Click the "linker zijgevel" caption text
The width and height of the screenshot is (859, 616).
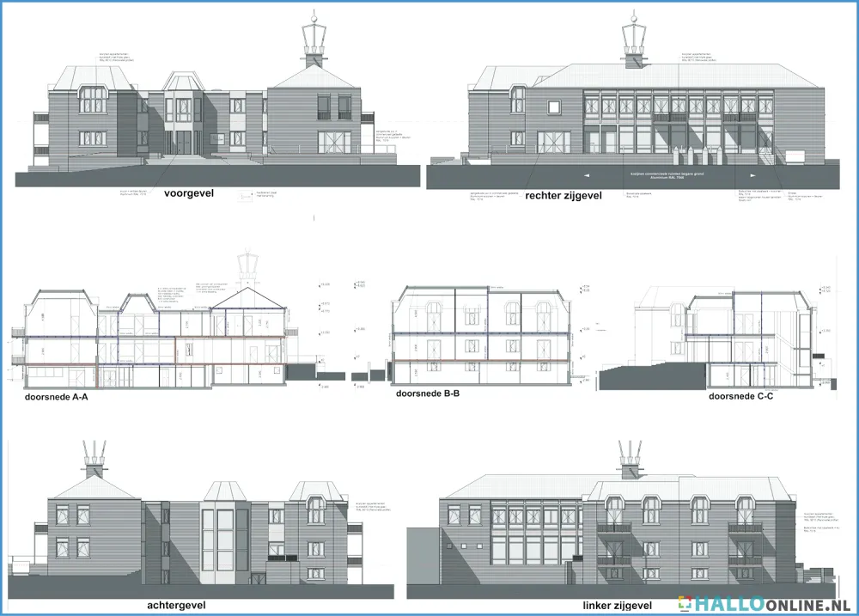[618, 606]
